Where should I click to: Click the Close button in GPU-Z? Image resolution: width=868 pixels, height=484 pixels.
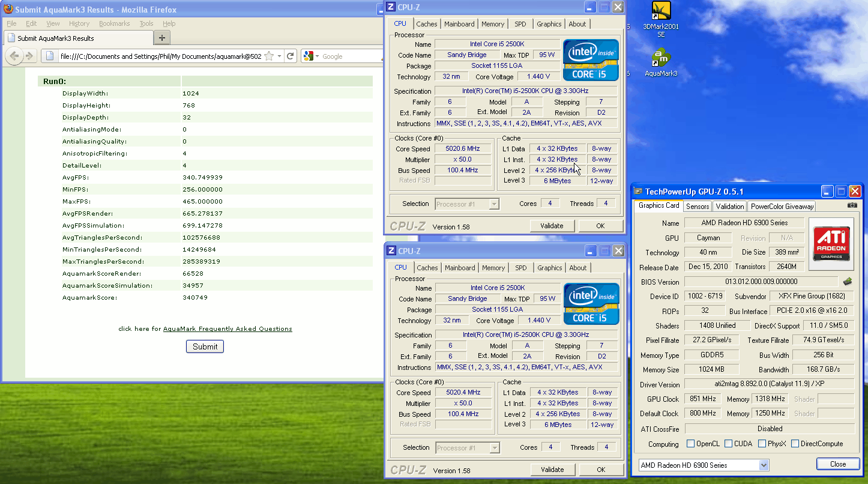click(838, 464)
